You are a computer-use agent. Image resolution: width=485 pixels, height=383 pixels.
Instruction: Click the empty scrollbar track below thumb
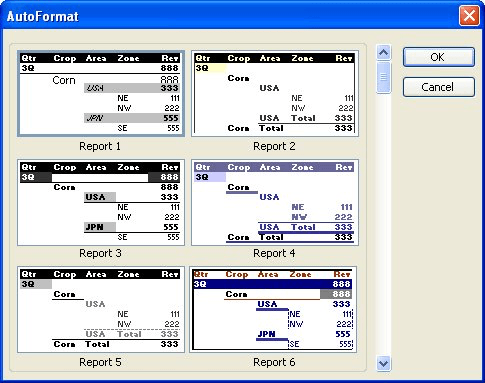[x=383, y=224]
